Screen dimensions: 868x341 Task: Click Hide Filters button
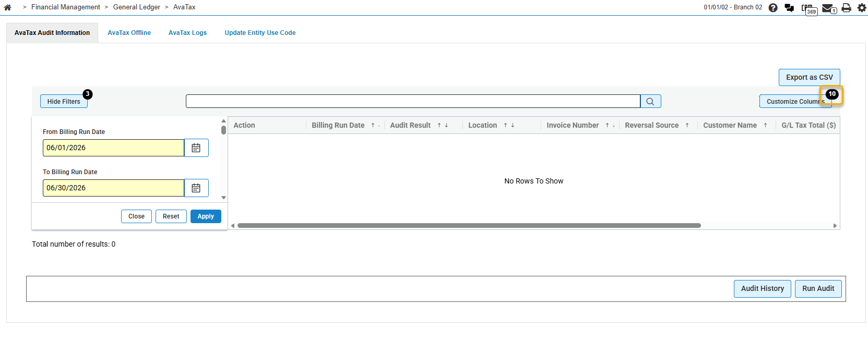[x=64, y=101]
